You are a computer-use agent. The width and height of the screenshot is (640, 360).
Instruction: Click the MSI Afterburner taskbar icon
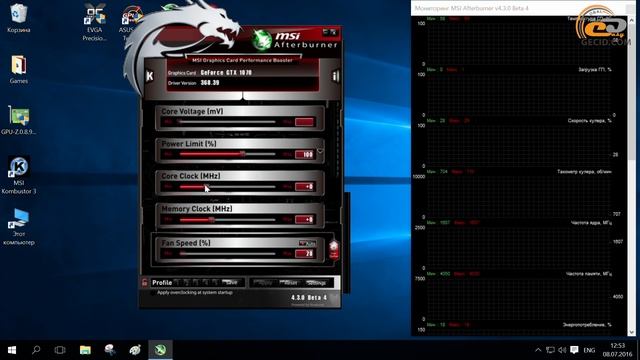(160, 350)
